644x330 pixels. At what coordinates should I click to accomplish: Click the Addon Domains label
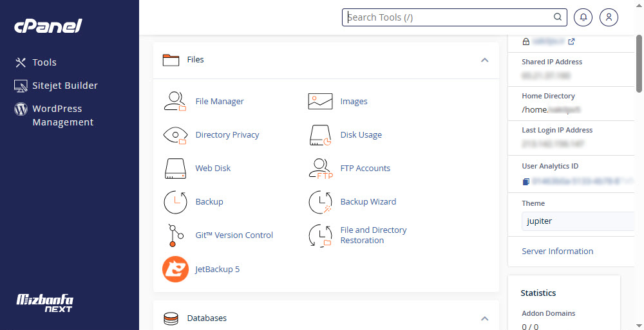click(548, 313)
